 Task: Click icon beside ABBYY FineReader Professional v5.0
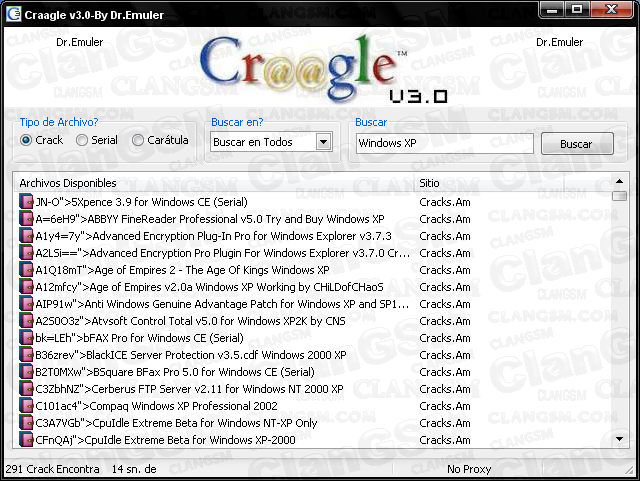tap(26, 219)
